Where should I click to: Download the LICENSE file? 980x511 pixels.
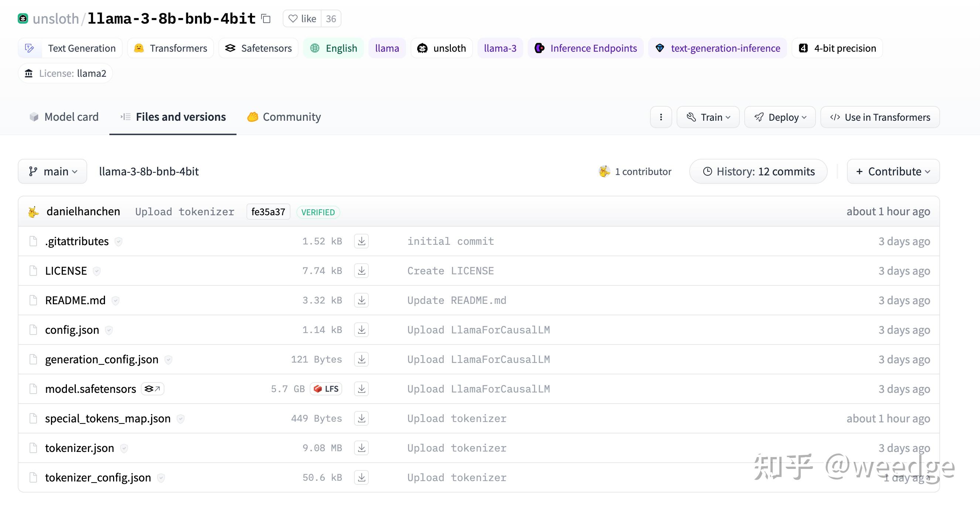coord(361,271)
